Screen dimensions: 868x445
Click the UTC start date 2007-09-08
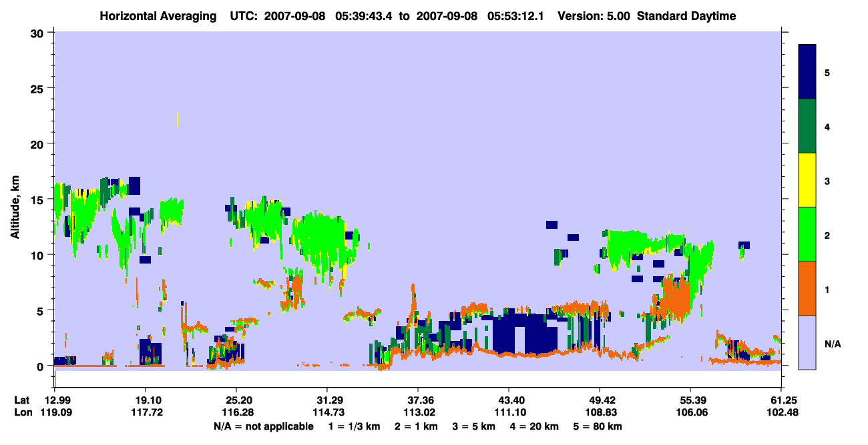pyautogui.click(x=294, y=16)
